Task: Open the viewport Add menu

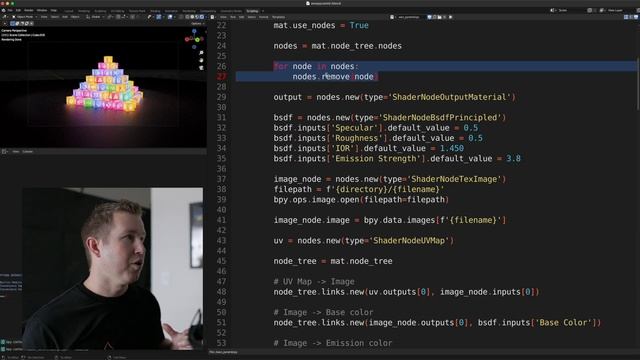Action: 65,17
